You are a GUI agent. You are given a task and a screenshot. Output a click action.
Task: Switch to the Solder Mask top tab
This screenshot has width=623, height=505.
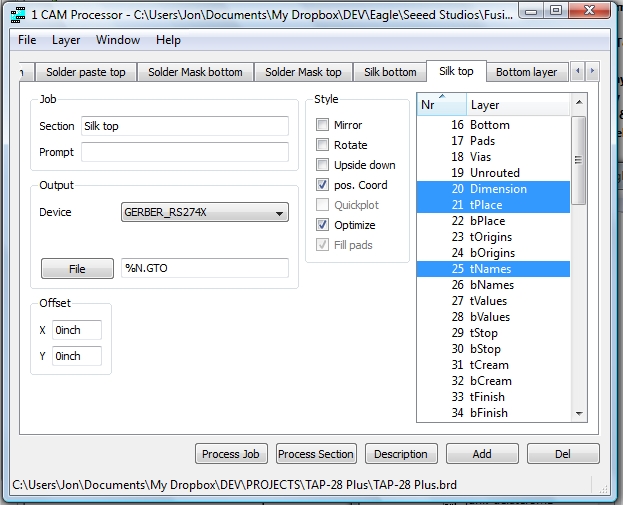tap(303, 72)
